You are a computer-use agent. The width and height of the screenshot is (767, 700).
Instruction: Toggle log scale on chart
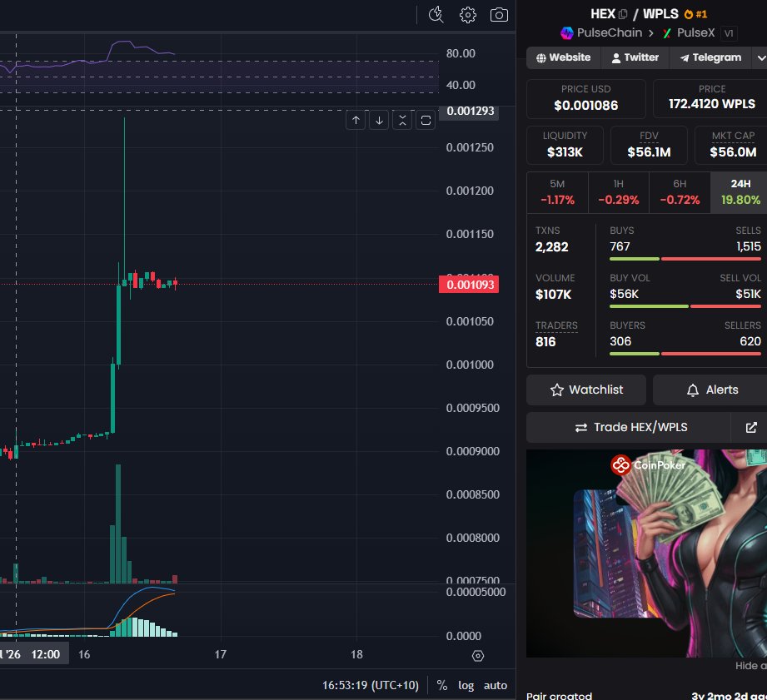coord(466,685)
